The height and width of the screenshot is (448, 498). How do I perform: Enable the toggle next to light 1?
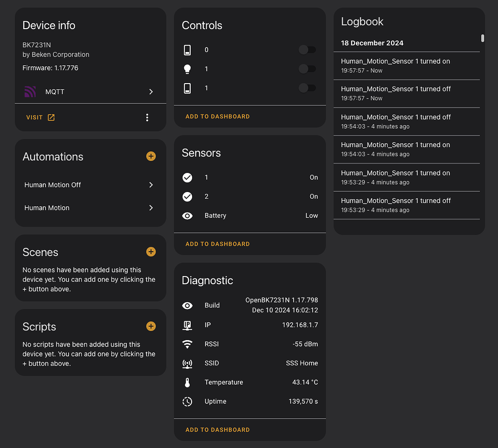[307, 69]
